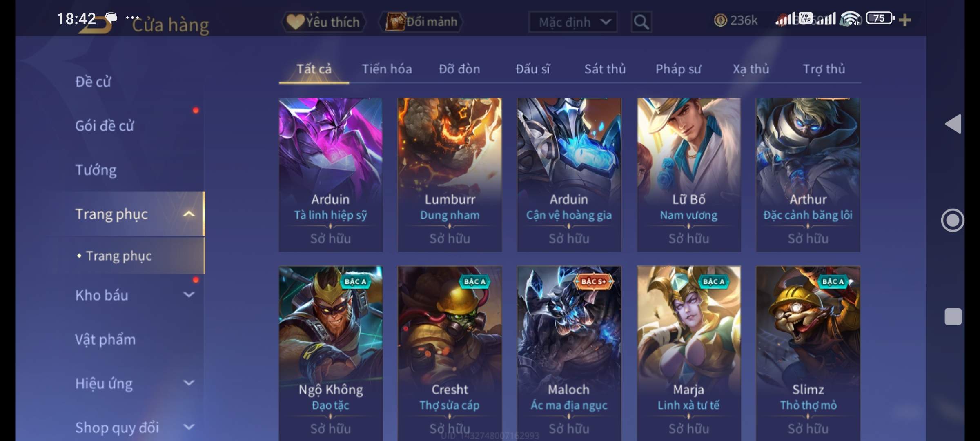980x441 pixels.
Task: Expand the Hiệu ứng sidebar section
Action: (189, 383)
